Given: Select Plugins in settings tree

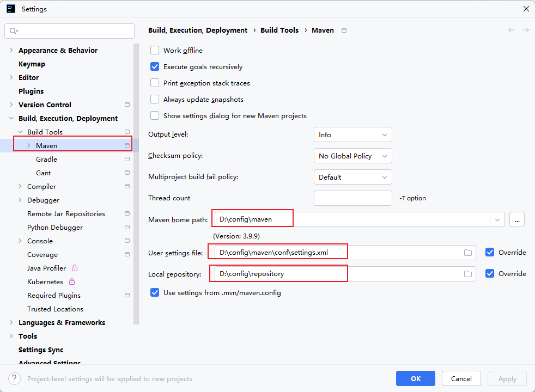Looking at the screenshot, I should point(31,91).
